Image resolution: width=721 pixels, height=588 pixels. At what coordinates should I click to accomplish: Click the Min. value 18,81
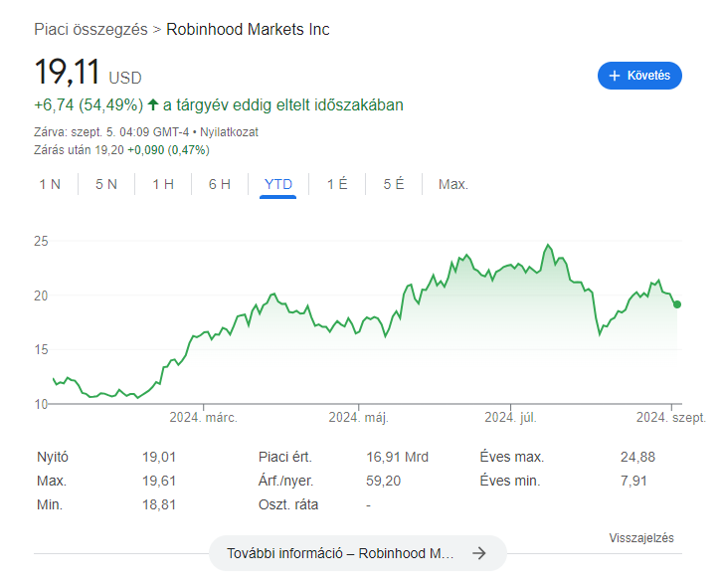pos(159,504)
